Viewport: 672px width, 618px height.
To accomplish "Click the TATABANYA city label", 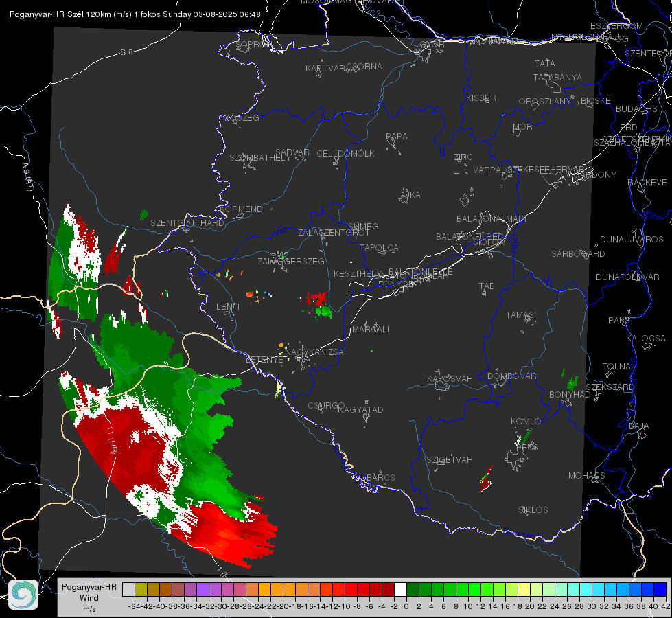I will click(x=557, y=77).
